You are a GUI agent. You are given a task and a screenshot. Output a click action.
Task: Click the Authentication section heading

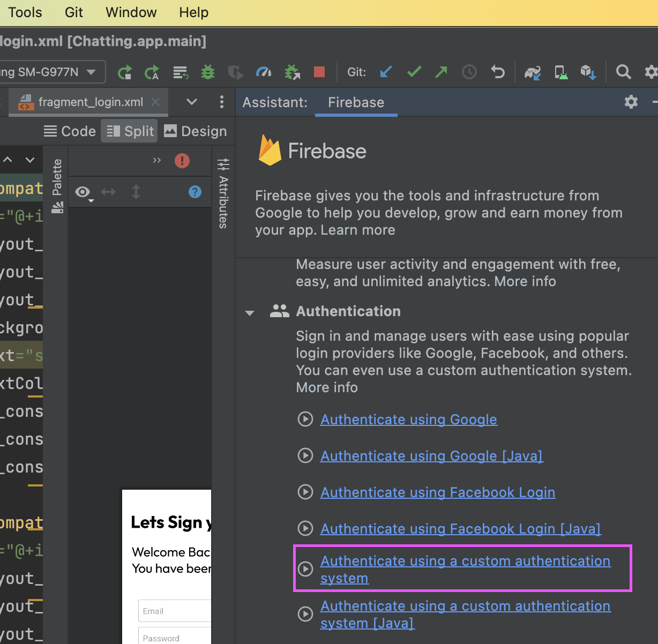point(348,311)
